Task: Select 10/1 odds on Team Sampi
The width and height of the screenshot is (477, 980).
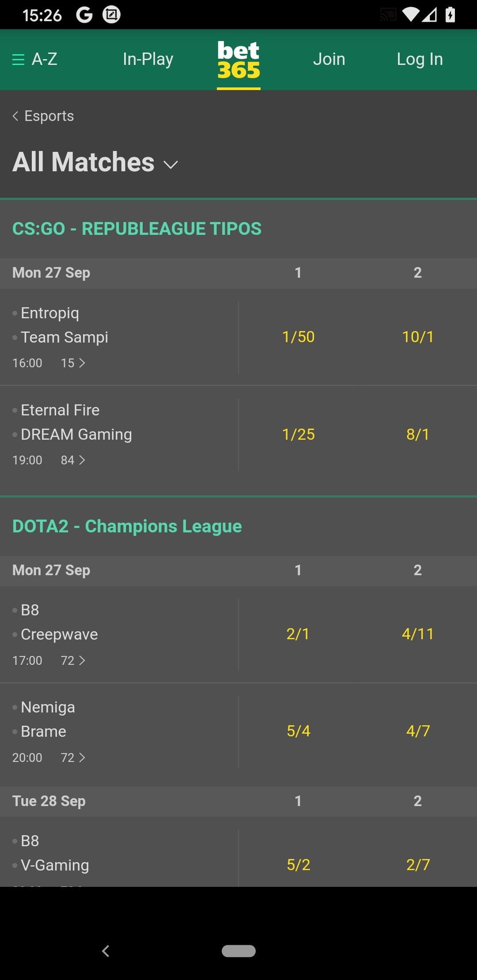Action: 418,337
